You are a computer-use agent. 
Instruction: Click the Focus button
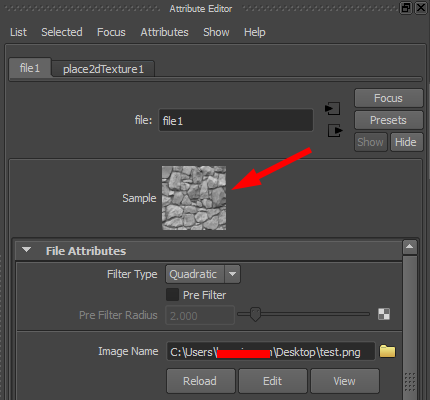click(x=389, y=98)
